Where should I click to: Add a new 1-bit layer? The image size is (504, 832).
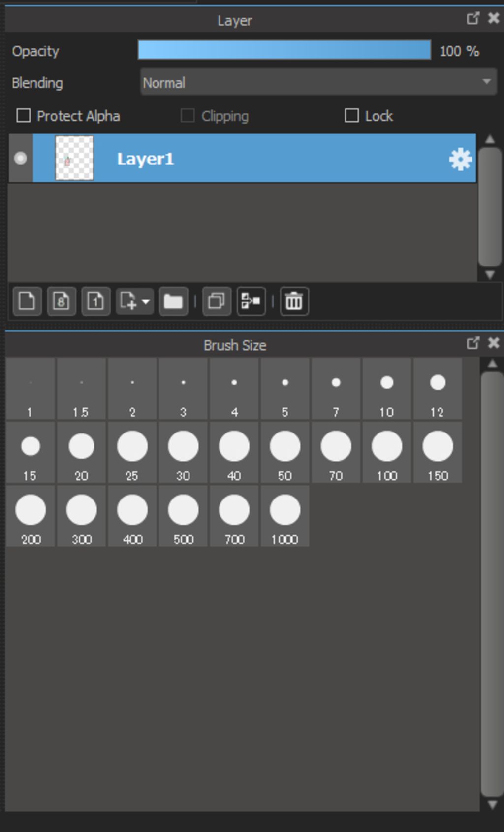95,300
